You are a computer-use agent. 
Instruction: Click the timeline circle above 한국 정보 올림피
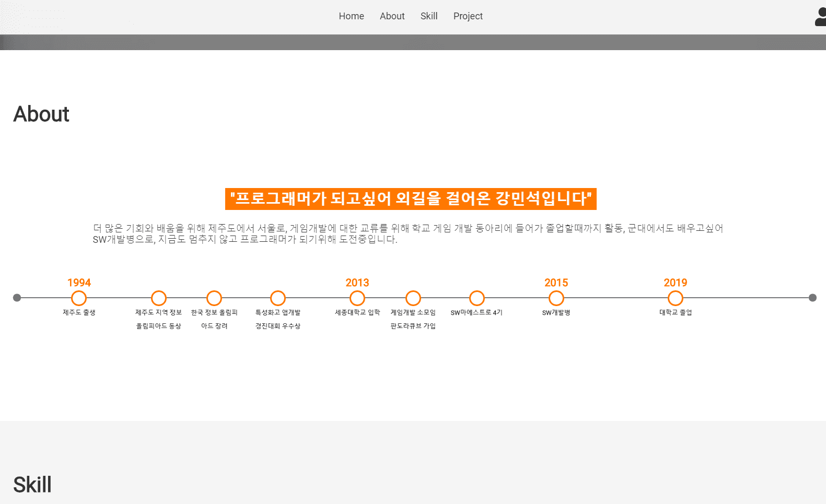coord(214,298)
